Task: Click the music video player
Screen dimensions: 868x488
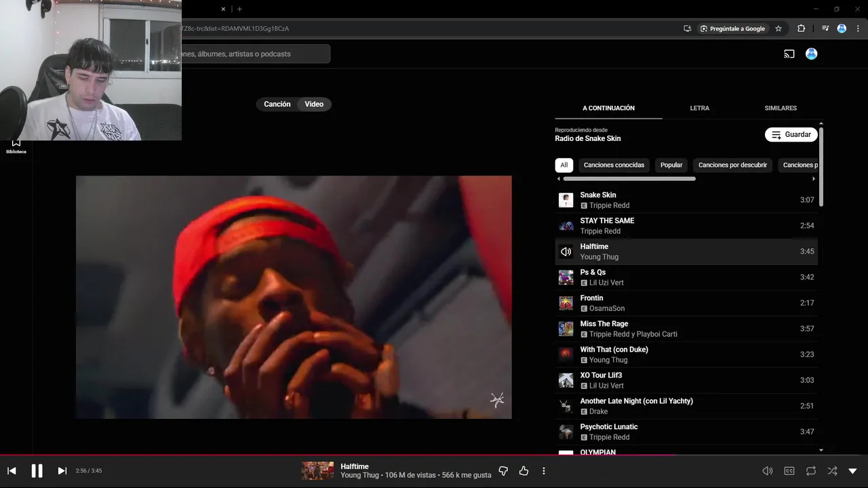Action: click(294, 298)
